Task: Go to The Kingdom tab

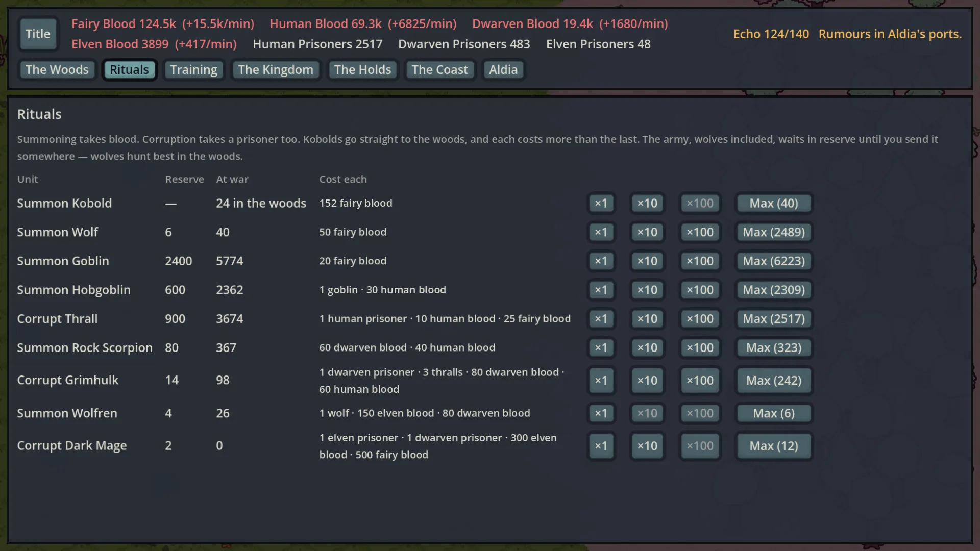Action: click(276, 70)
